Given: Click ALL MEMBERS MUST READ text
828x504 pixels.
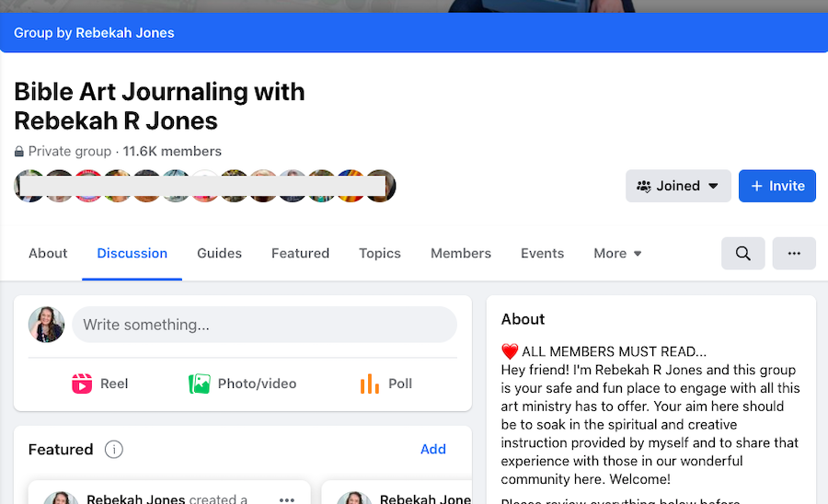Looking at the screenshot, I should click(615, 351).
